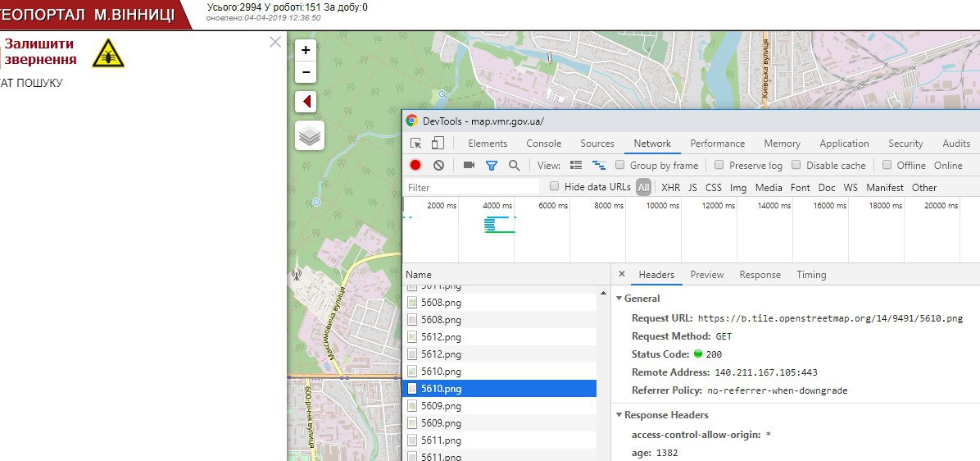The image size is (980, 461).
Task: Click the antenna marker on the map
Action: tap(297, 273)
